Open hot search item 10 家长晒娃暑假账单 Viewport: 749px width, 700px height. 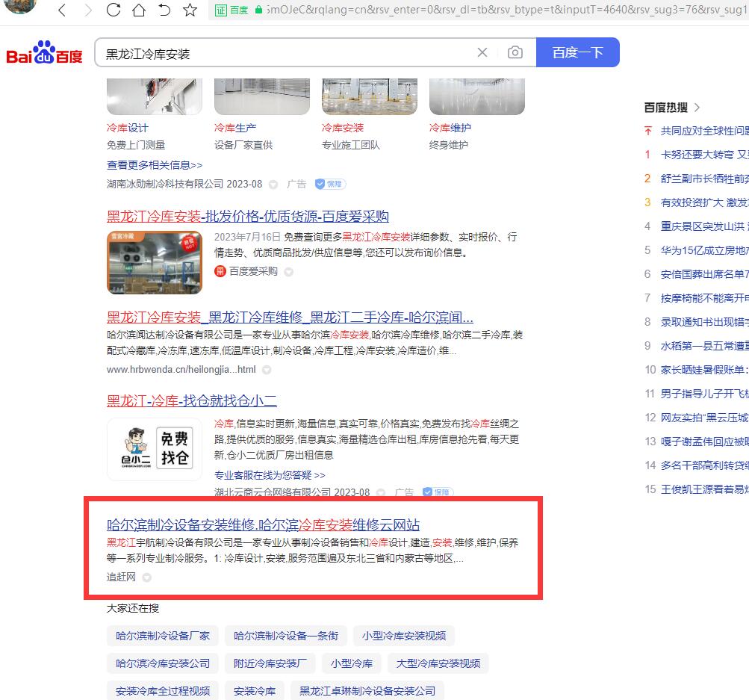705,370
